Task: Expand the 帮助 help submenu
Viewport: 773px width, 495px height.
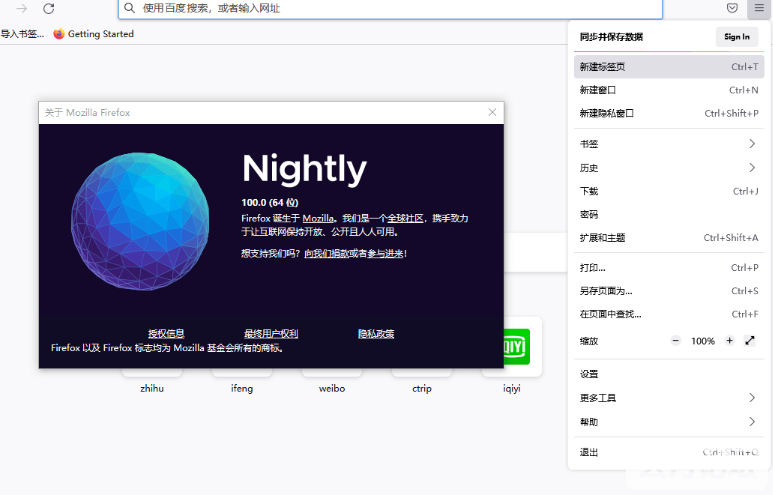Action: (x=669, y=422)
